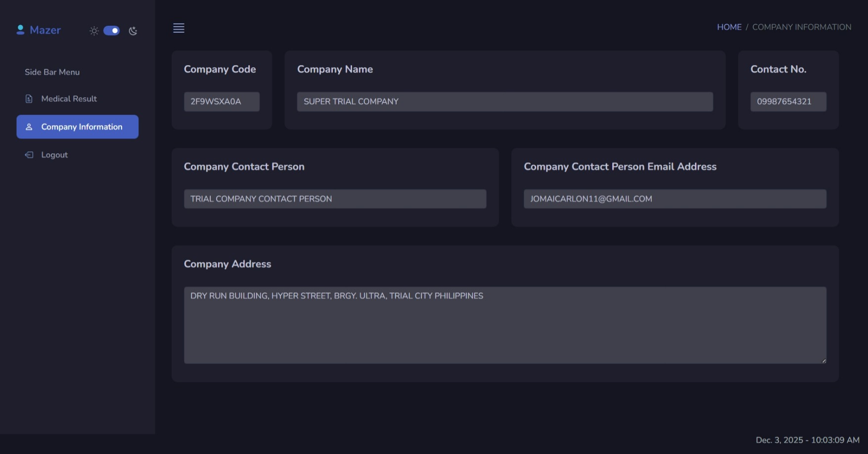Go to HOME via breadcrumb link
The width and height of the screenshot is (868, 454).
729,27
